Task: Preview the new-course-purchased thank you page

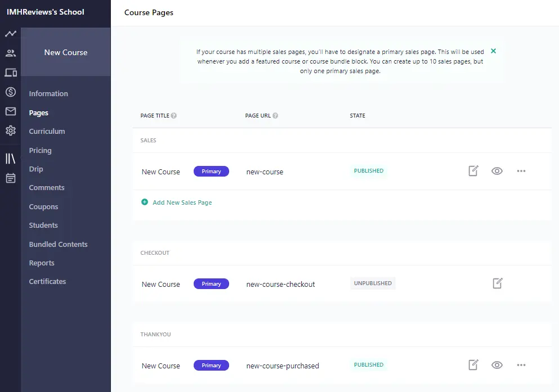Action: [x=497, y=365]
